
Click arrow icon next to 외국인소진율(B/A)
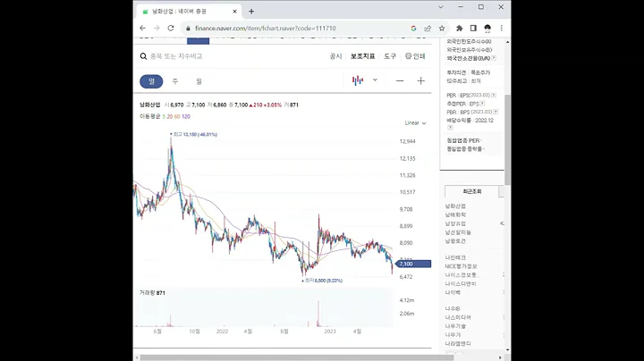coord(494,58)
